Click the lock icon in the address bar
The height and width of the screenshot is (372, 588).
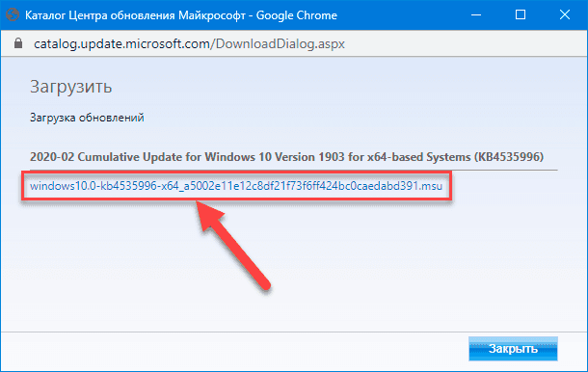(18, 43)
